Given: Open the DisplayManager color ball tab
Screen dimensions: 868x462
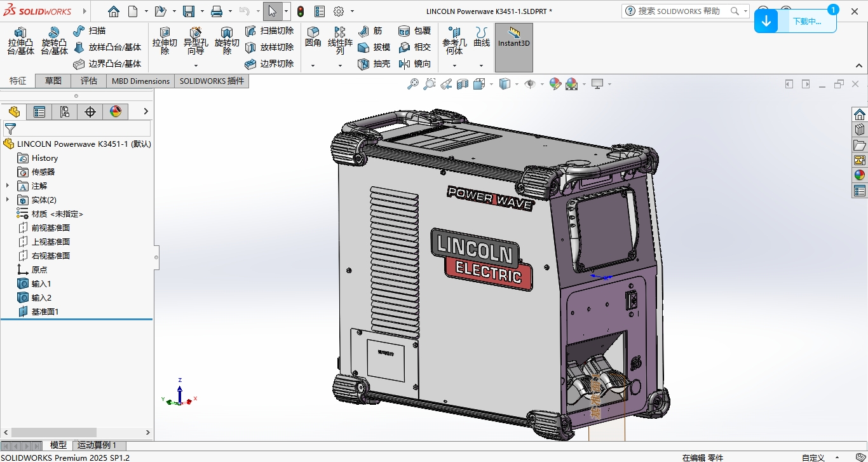Looking at the screenshot, I should pos(116,112).
